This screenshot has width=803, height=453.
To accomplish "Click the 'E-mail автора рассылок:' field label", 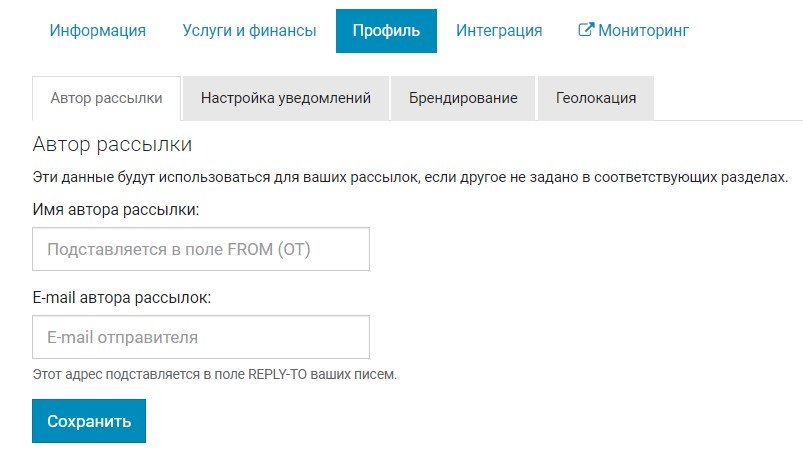I will (122, 298).
